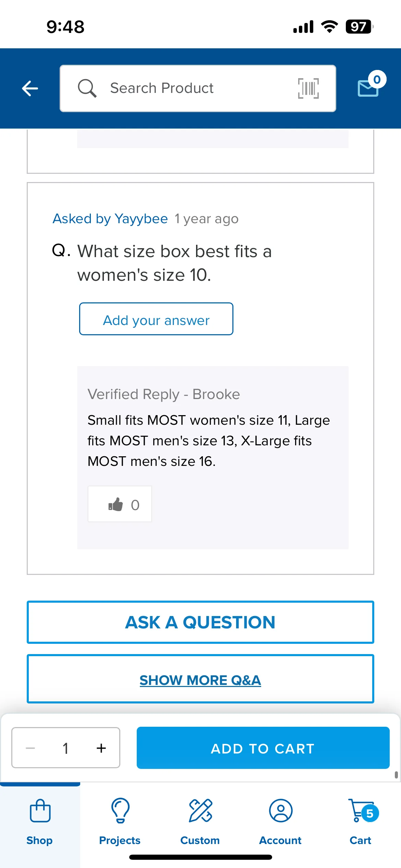Focus the Search Product field
The height and width of the screenshot is (868, 401).
pyautogui.click(x=198, y=88)
